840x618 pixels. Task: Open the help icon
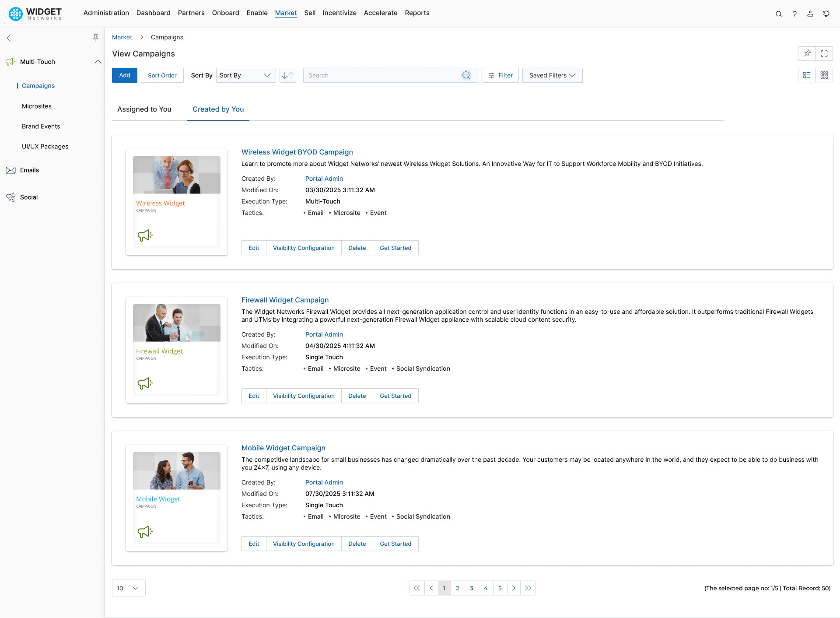795,14
